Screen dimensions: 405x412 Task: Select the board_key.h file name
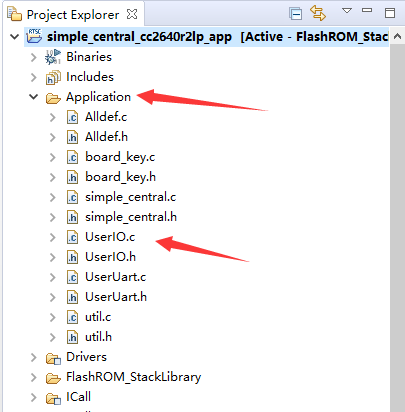pos(120,177)
